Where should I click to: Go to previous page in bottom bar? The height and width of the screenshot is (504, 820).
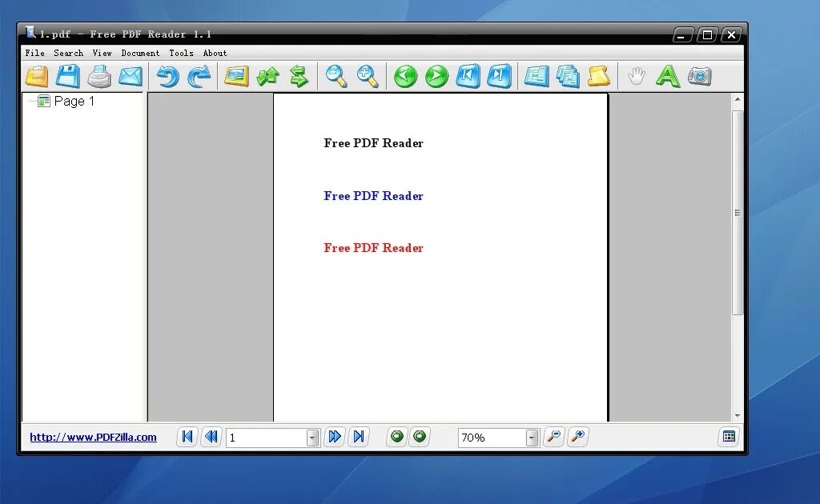click(211, 437)
